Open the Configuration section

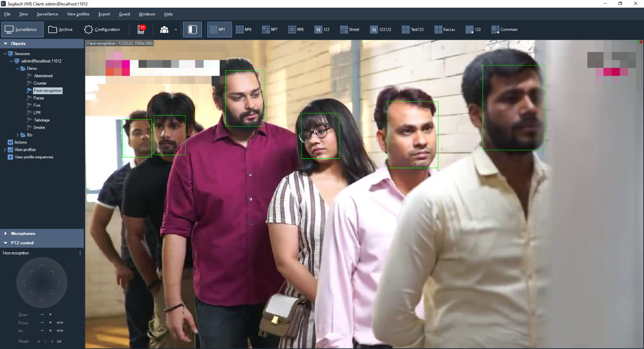[102, 30]
